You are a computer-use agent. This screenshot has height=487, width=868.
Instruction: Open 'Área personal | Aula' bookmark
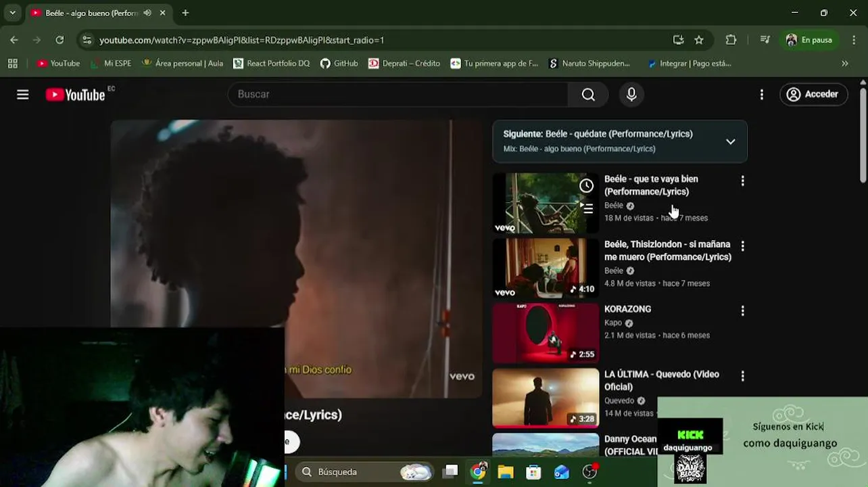[x=182, y=64]
